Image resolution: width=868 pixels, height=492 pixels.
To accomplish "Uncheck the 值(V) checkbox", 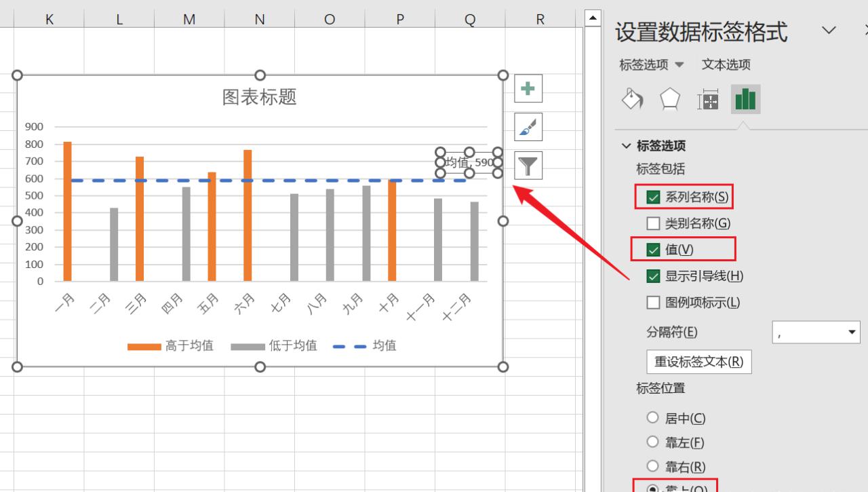I will 654,250.
